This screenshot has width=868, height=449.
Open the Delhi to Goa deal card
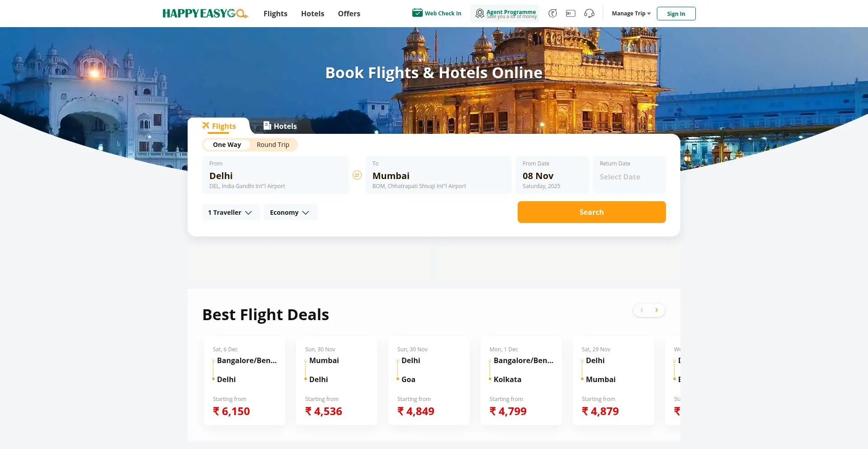click(429, 380)
